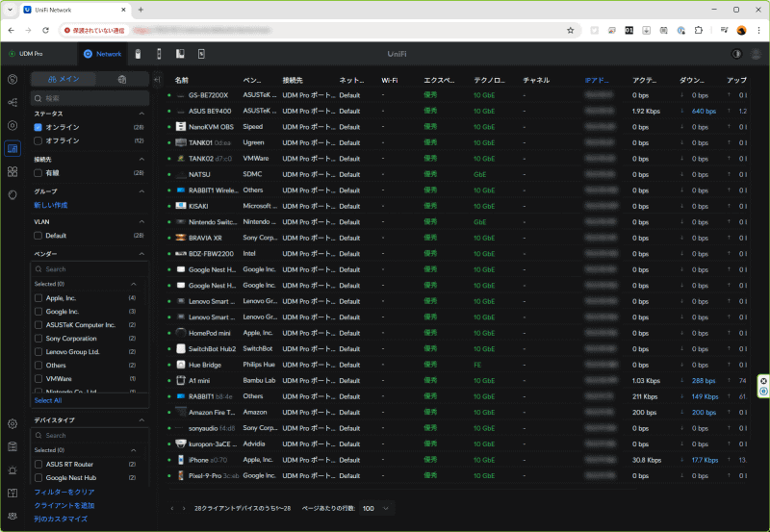Check the Apple, Inc. vendor checkbox
The height and width of the screenshot is (532, 770).
[38, 298]
